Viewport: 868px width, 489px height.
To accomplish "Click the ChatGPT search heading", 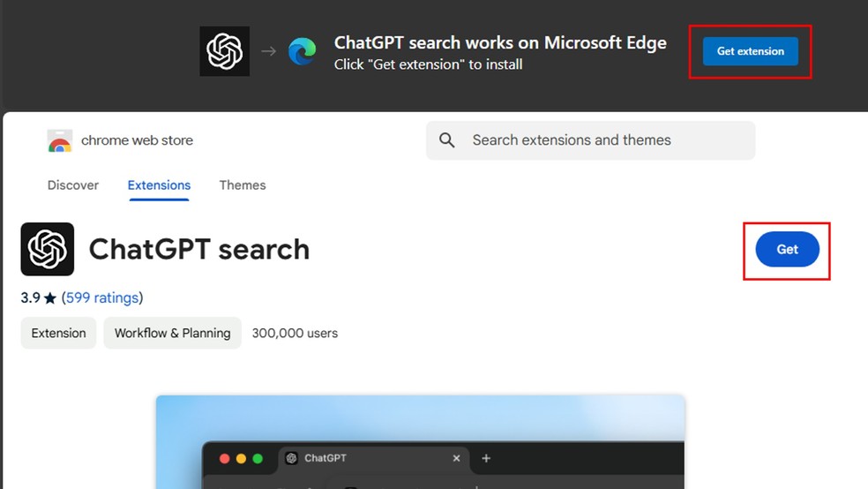I will pyautogui.click(x=199, y=249).
